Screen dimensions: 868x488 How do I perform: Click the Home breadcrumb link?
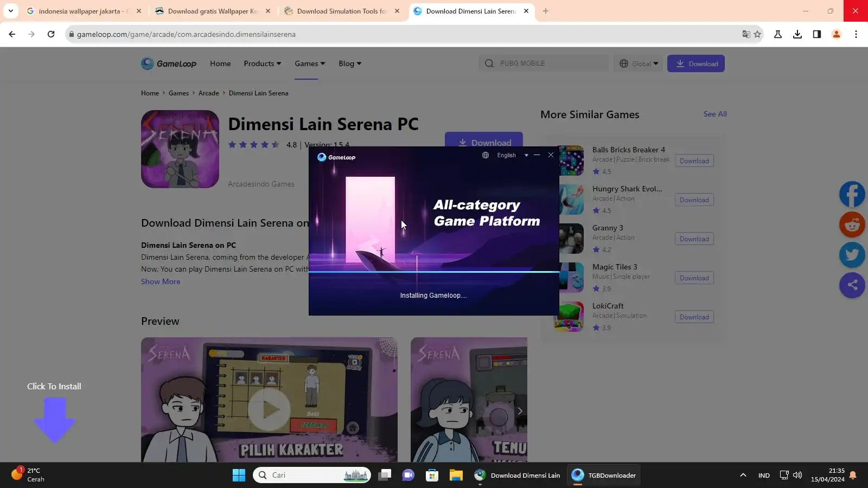150,93
